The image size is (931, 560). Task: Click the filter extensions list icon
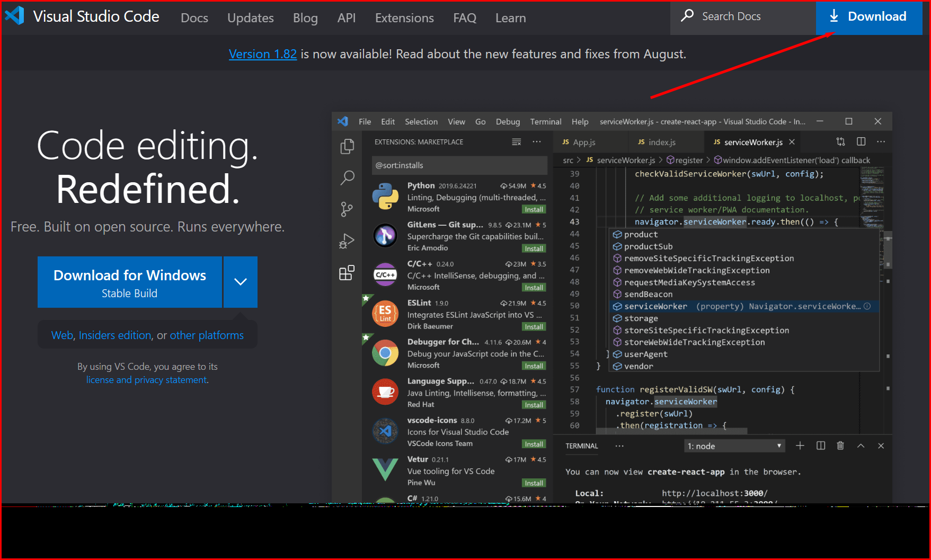(517, 142)
